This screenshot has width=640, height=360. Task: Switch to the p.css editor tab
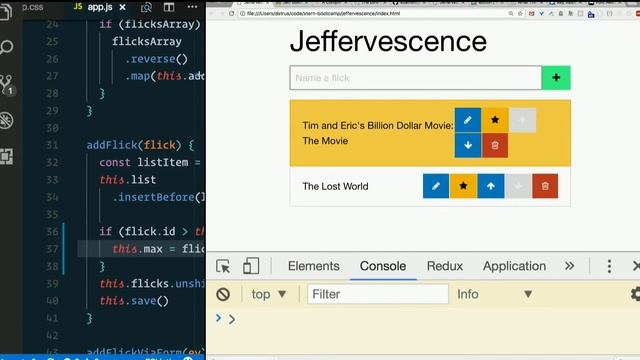tap(33, 7)
